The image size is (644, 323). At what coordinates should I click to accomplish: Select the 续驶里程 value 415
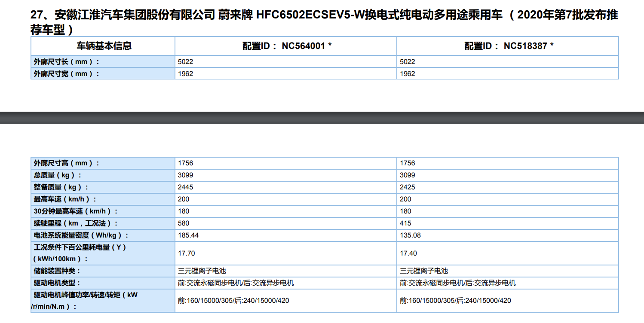tap(405, 223)
